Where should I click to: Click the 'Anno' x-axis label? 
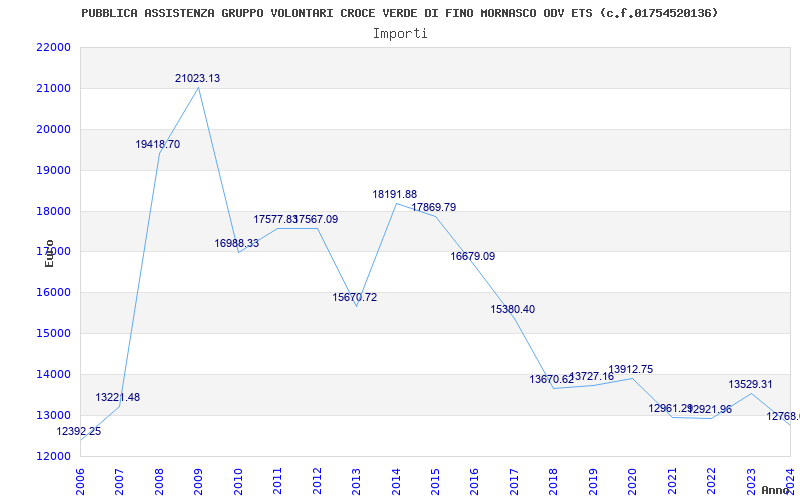point(775,490)
